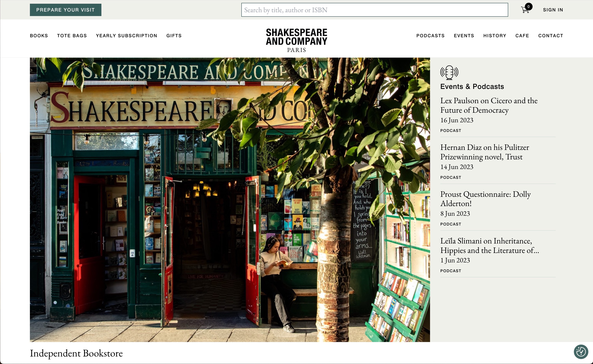
Task: Open the Books menu
Action: click(39, 36)
